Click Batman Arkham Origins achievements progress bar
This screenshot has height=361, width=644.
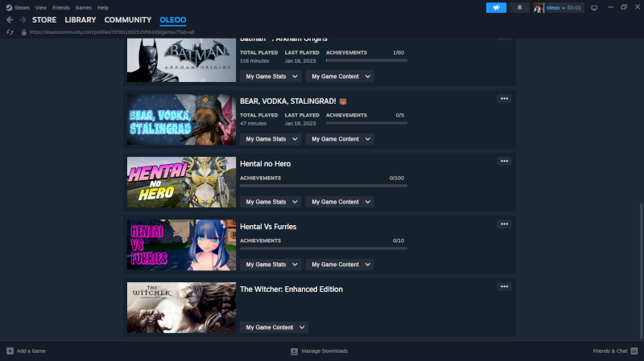pyautogui.click(x=367, y=60)
